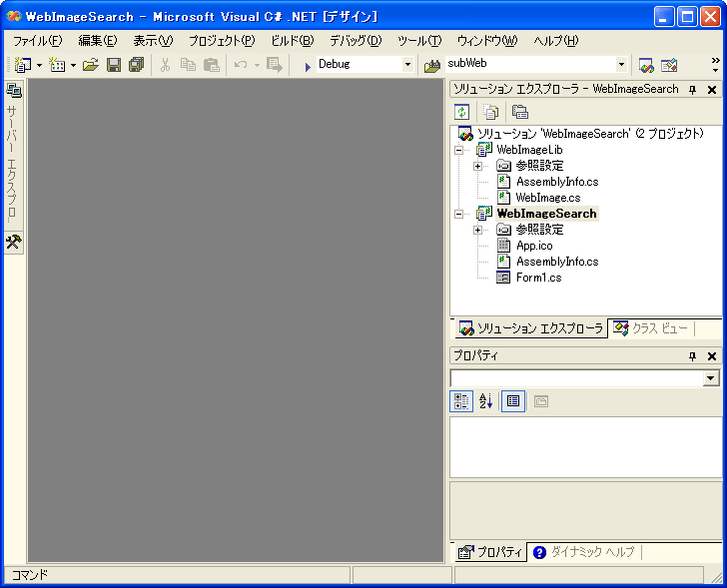Click the Paste clipboard icon
Image resolution: width=727 pixels, height=588 pixels.
click(x=212, y=65)
